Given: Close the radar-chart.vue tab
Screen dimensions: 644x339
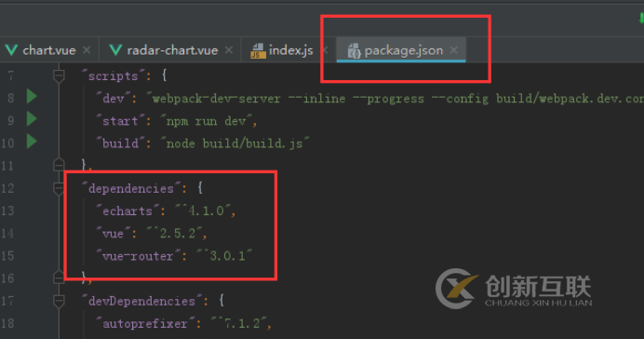Looking at the screenshot, I should click(x=229, y=50).
